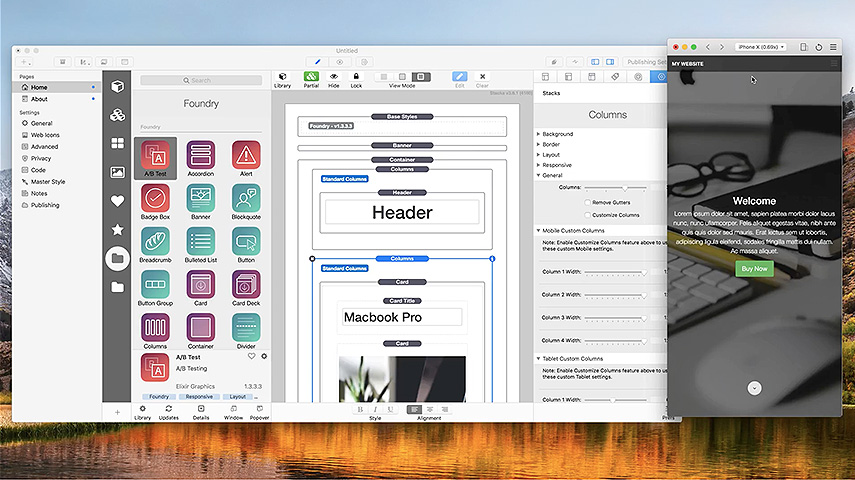Show favorites with the heart sidebar icon
This screenshot has height=480, width=855.
pyautogui.click(x=118, y=200)
